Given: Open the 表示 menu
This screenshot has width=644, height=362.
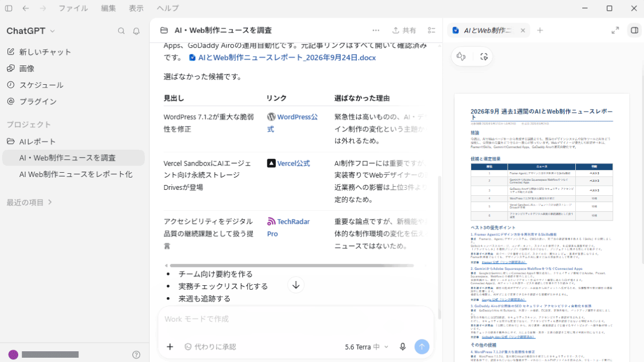Looking at the screenshot, I should [x=136, y=8].
